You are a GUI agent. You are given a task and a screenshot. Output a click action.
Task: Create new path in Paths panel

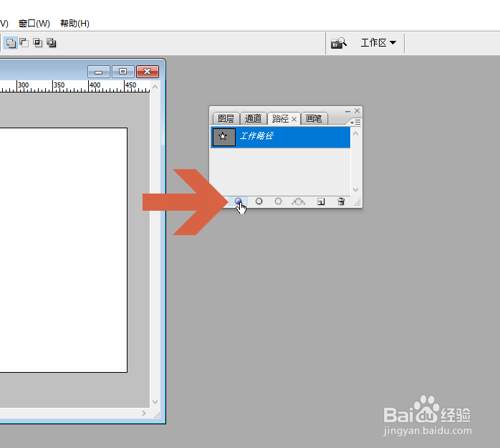321,201
